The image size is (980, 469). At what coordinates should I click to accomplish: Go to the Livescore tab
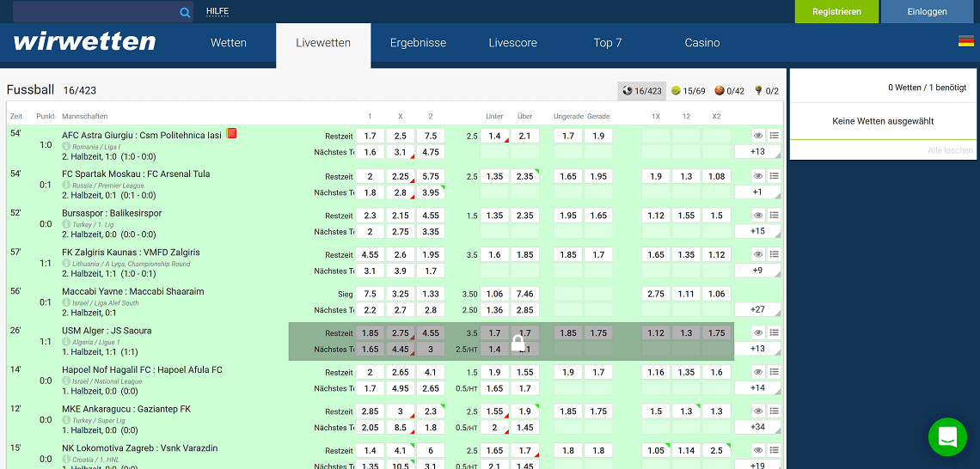click(512, 43)
